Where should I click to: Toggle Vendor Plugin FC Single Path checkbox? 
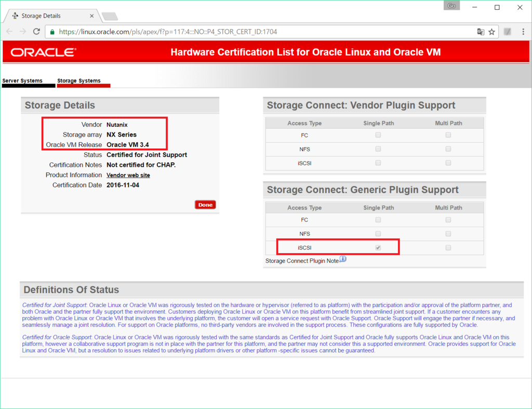[378, 135]
